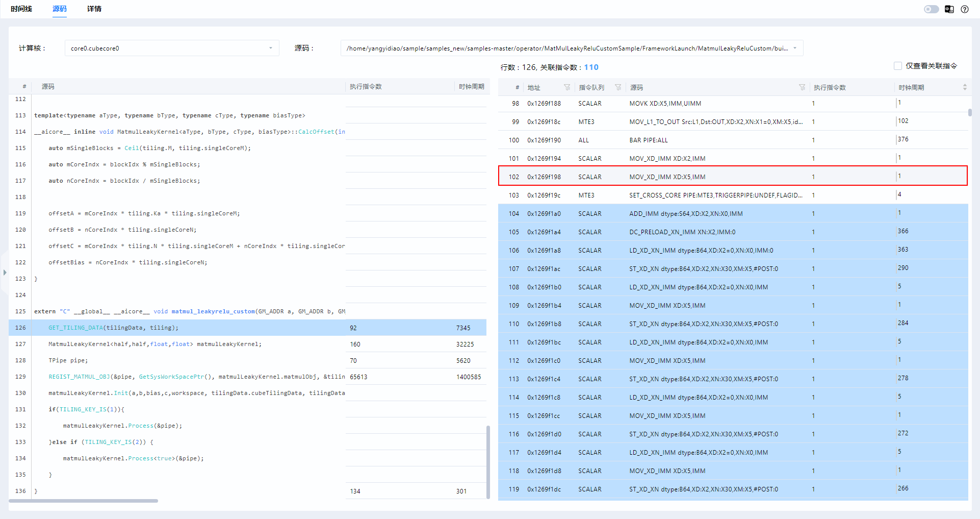Expand the collapsed left side panel arrow

click(x=5, y=273)
